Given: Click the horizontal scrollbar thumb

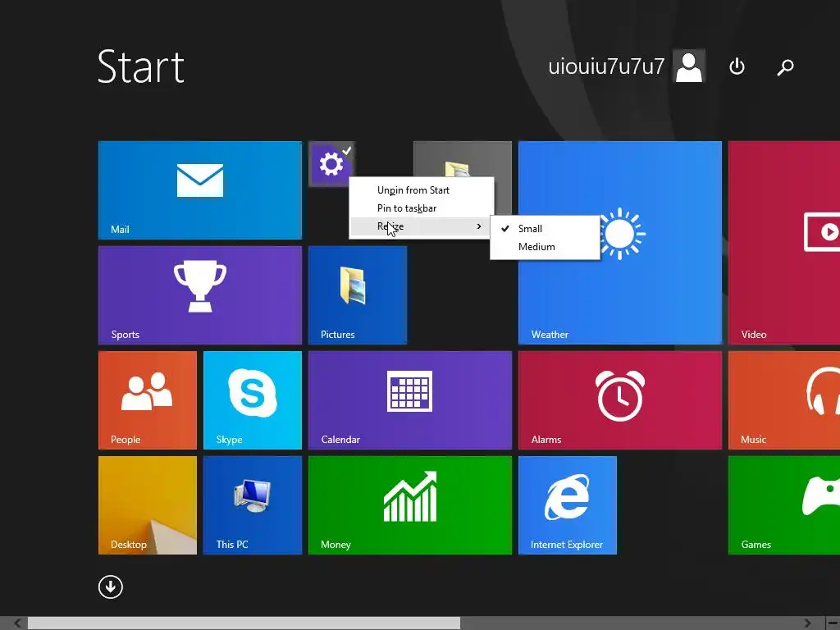Looking at the screenshot, I should coord(244,623).
